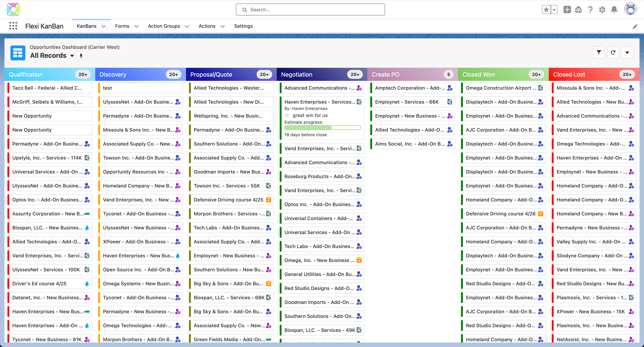Expand the KanBans tab chevron
The width and height of the screenshot is (644, 347).
tap(104, 26)
